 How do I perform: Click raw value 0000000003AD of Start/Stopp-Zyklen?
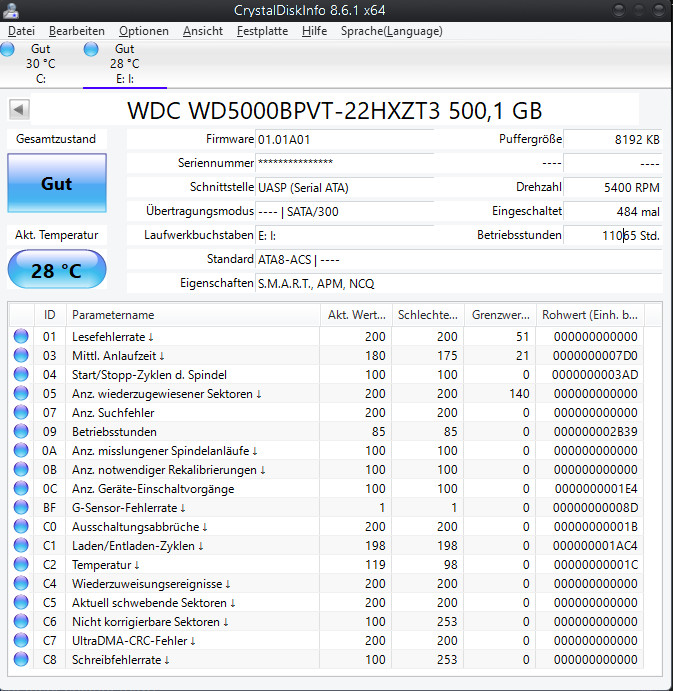(x=595, y=375)
